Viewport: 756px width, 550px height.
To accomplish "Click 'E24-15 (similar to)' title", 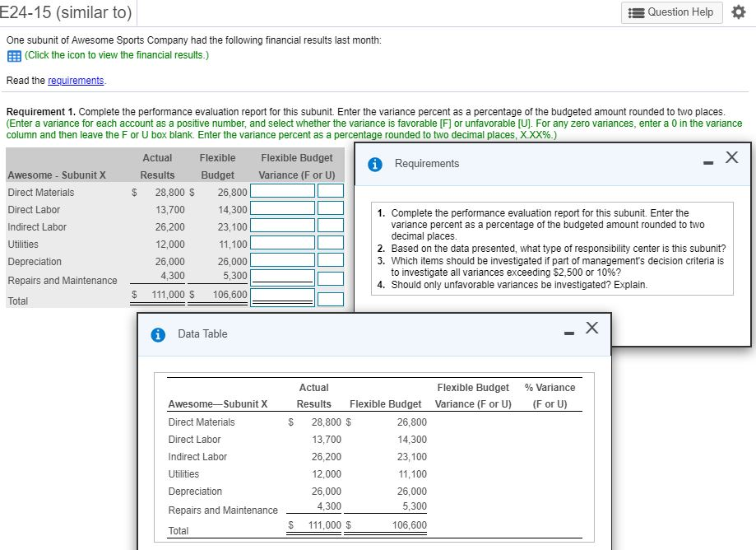I will [x=66, y=12].
